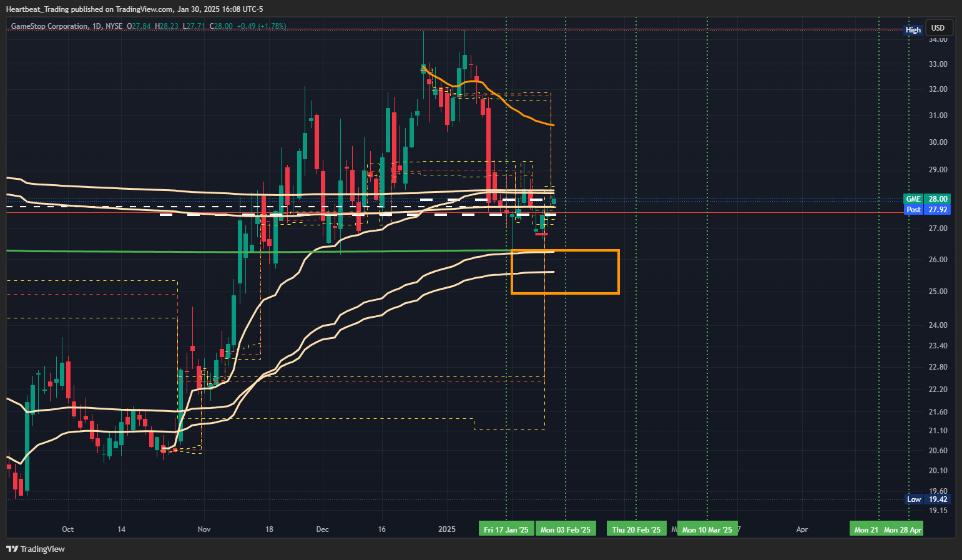Click the Mon 10 Mar '25 date marker

click(707, 529)
